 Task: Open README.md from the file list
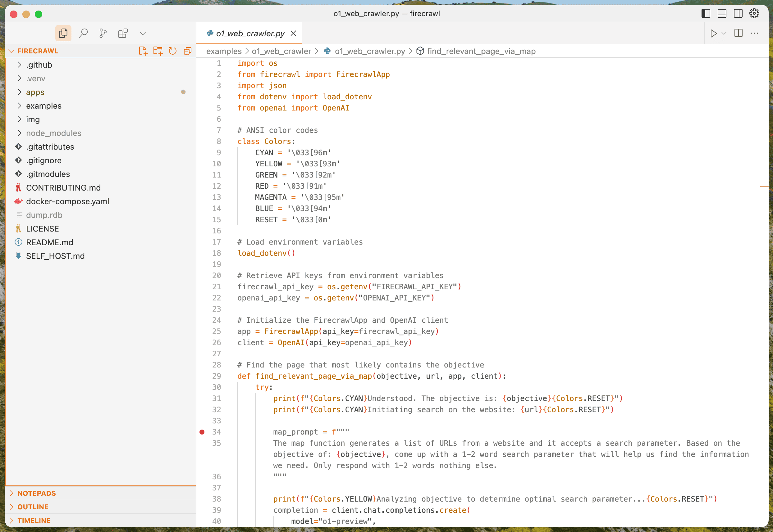click(49, 242)
